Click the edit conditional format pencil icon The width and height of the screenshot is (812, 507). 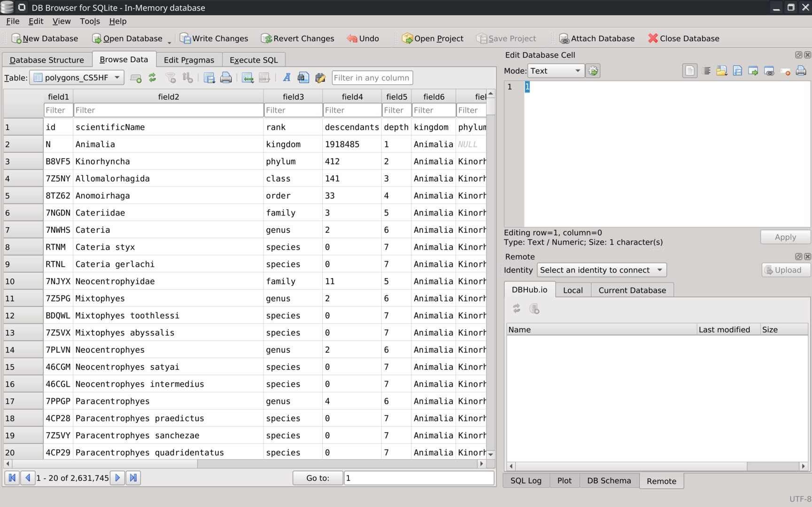(x=320, y=78)
